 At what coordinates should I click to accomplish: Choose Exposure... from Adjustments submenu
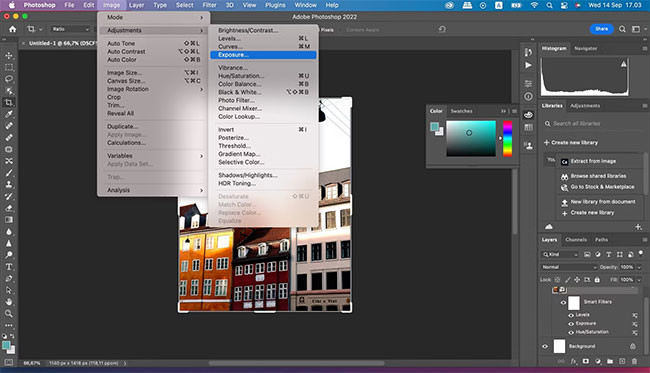tap(263, 55)
